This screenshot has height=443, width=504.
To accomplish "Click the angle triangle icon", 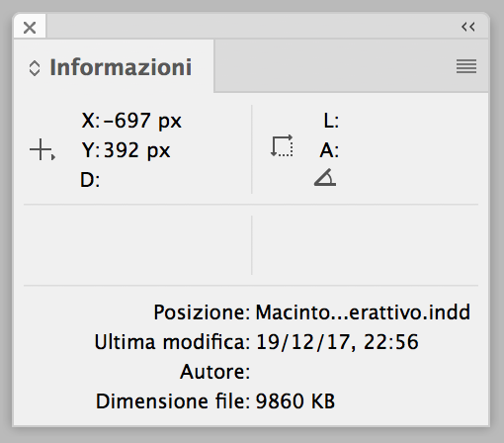I will [x=325, y=178].
